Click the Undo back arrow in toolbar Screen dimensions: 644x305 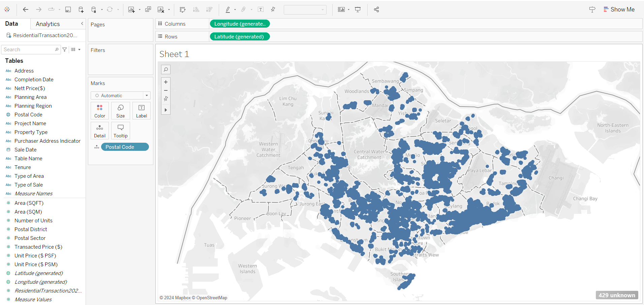pyautogui.click(x=25, y=9)
